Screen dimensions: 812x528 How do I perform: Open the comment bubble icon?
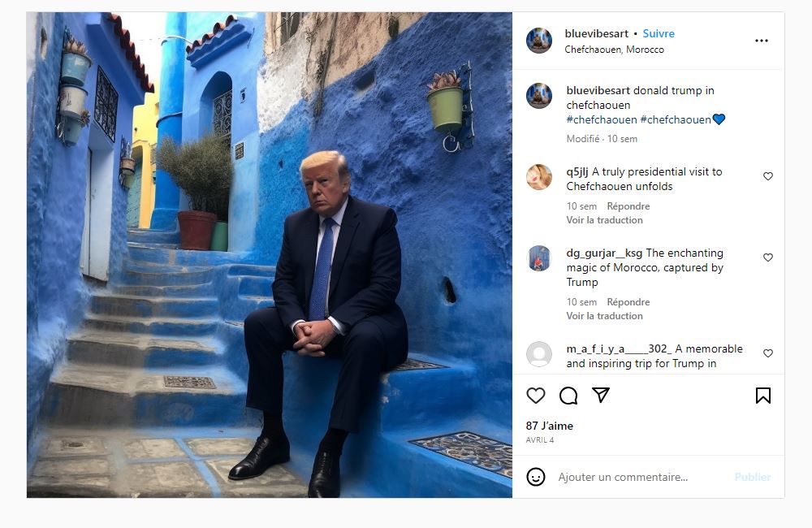click(568, 396)
